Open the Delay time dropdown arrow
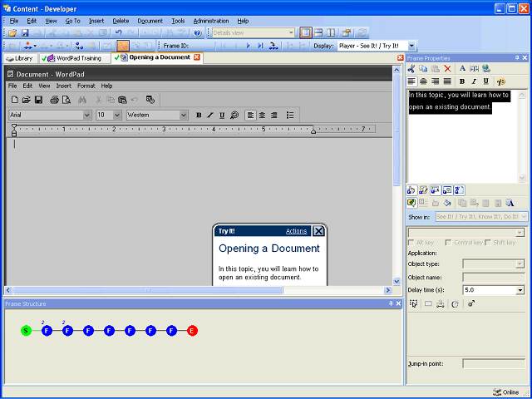This screenshot has height=399, width=532. 520,290
